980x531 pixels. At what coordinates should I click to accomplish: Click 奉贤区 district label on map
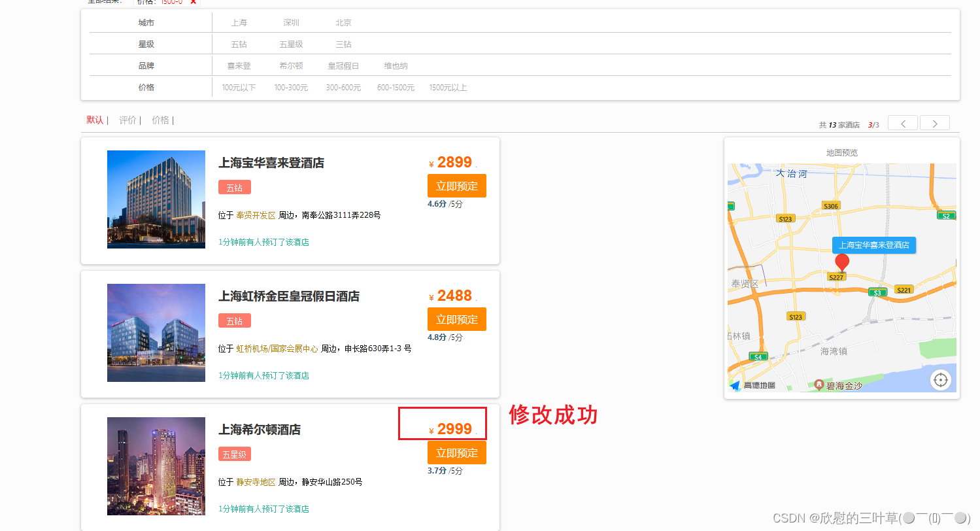(745, 284)
